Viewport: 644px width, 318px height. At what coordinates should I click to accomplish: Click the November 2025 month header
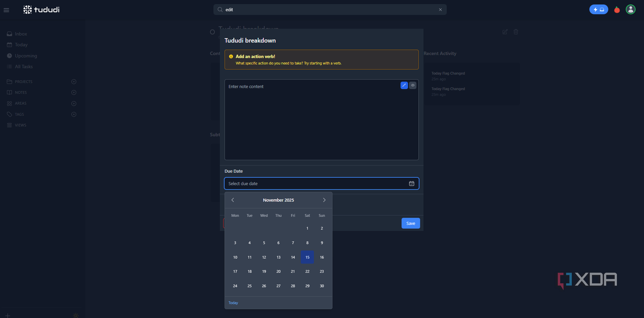tap(279, 200)
